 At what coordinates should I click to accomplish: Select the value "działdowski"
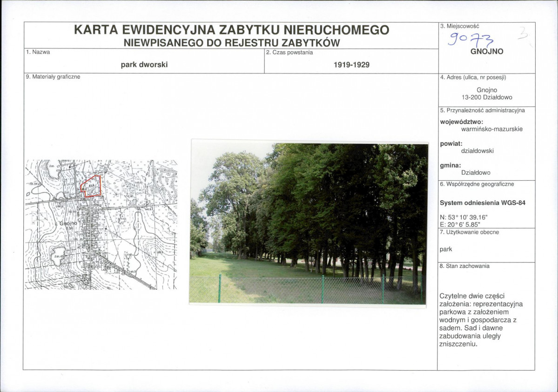477,150
